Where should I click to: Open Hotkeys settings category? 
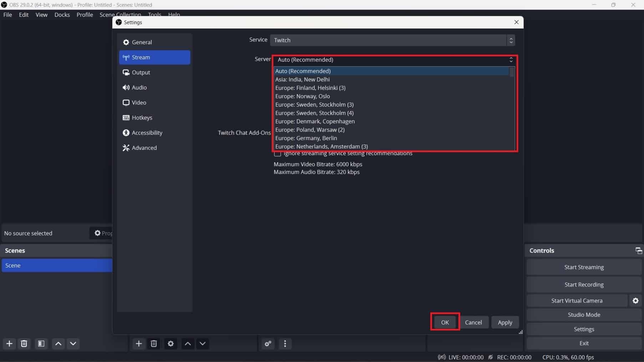click(154, 118)
